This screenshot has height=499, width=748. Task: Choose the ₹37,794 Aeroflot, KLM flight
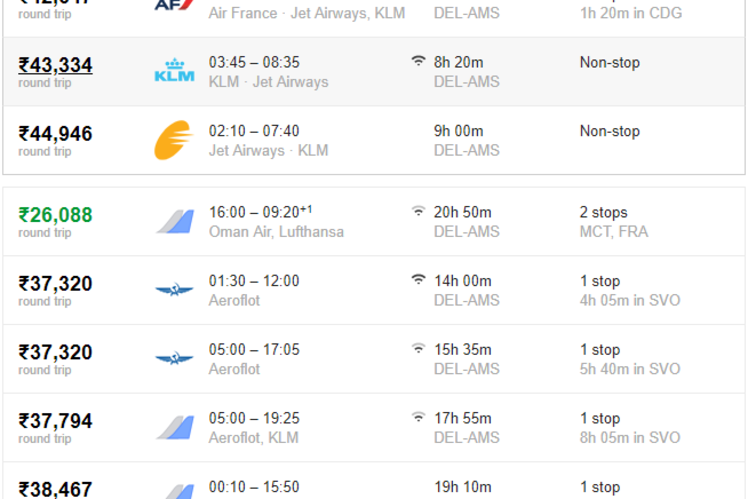(x=374, y=427)
